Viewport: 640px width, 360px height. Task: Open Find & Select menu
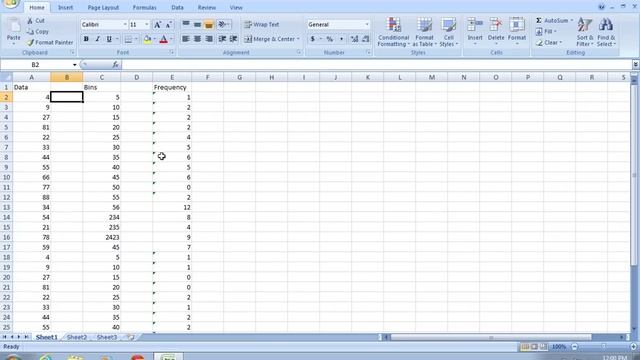tap(606, 32)
